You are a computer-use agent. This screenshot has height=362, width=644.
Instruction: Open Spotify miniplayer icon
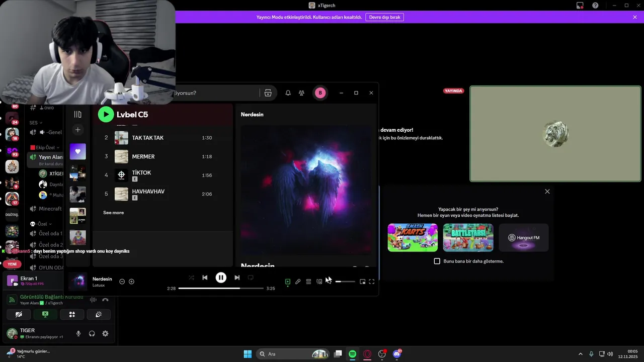[x=362, y=282]
